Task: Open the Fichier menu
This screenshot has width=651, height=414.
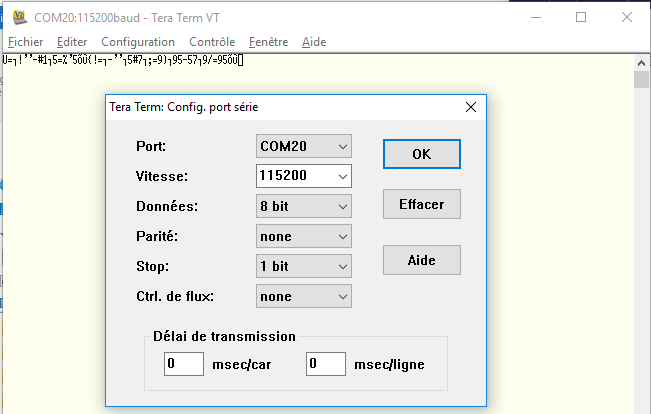Action: [x=25, y=42]
